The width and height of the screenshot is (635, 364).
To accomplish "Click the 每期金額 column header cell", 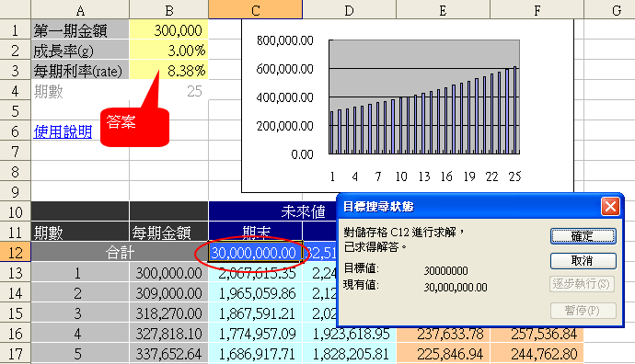I will [169, 233].
